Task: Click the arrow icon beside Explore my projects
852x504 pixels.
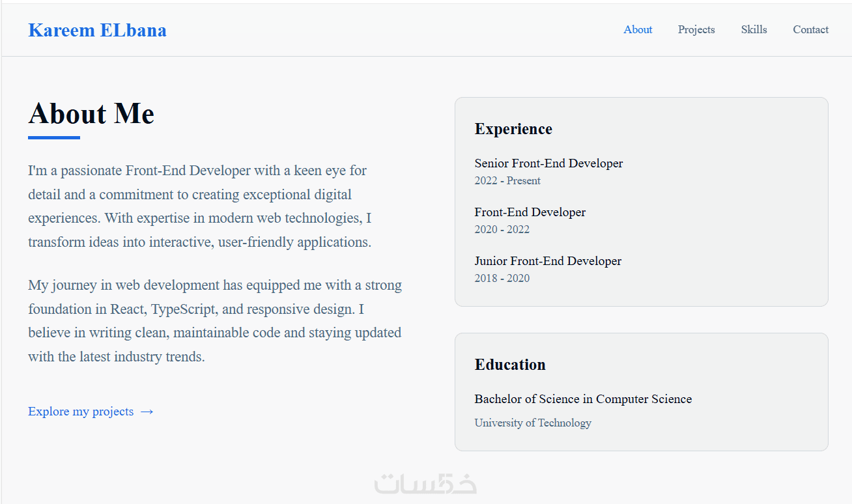Action: pos(147,412)
